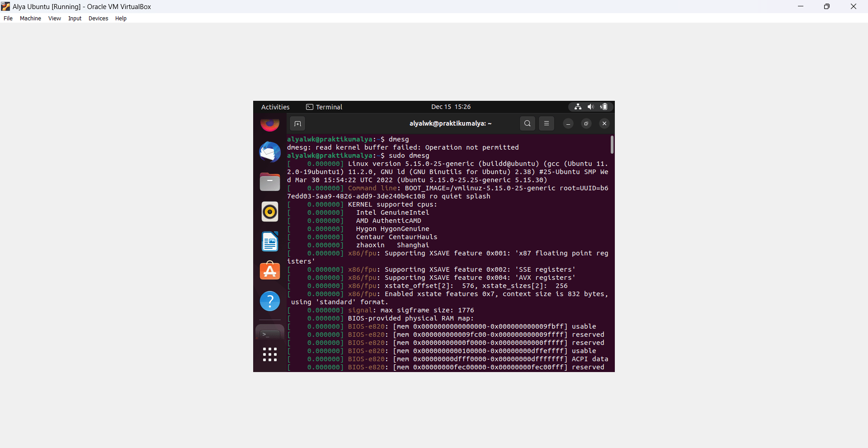
Task: Open the Input menu
Action: pyautogui.click(x=75, y=19)
